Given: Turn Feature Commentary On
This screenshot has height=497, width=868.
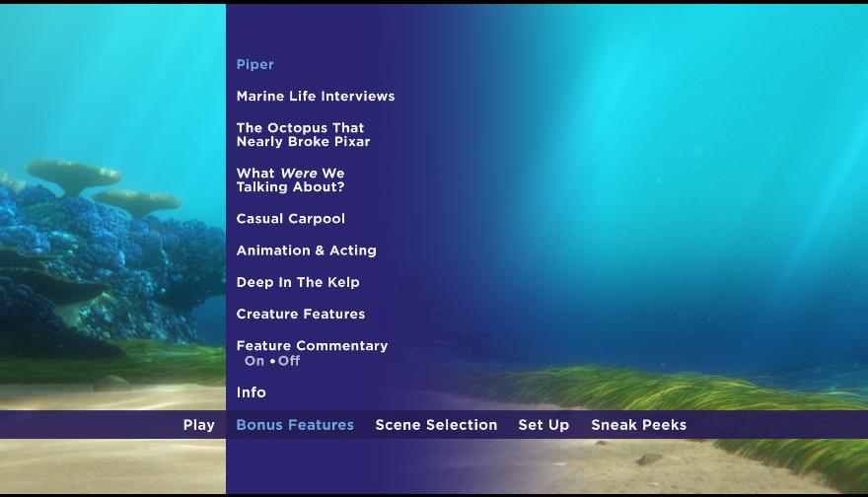Looking at the screenshot, I should [254, 361].
